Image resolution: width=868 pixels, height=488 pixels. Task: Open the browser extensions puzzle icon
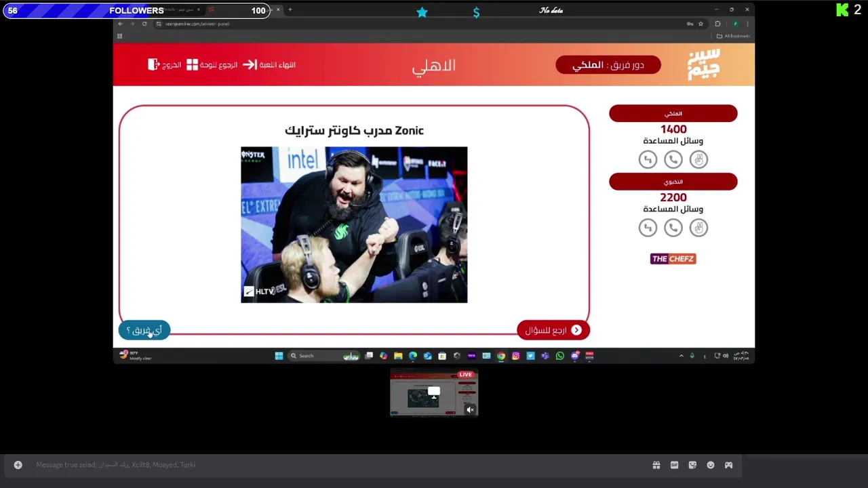717,24
